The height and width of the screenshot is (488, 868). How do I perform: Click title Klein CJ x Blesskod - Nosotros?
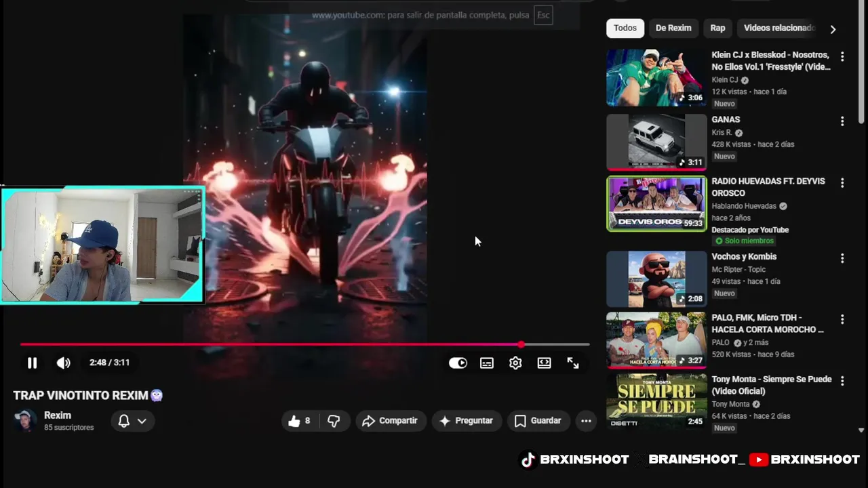pos(771,60)
